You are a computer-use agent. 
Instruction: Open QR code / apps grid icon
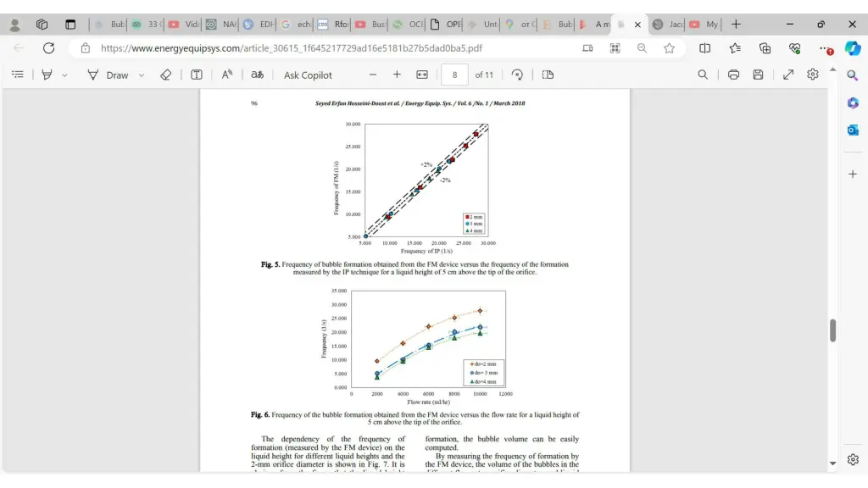click(615, 48)
